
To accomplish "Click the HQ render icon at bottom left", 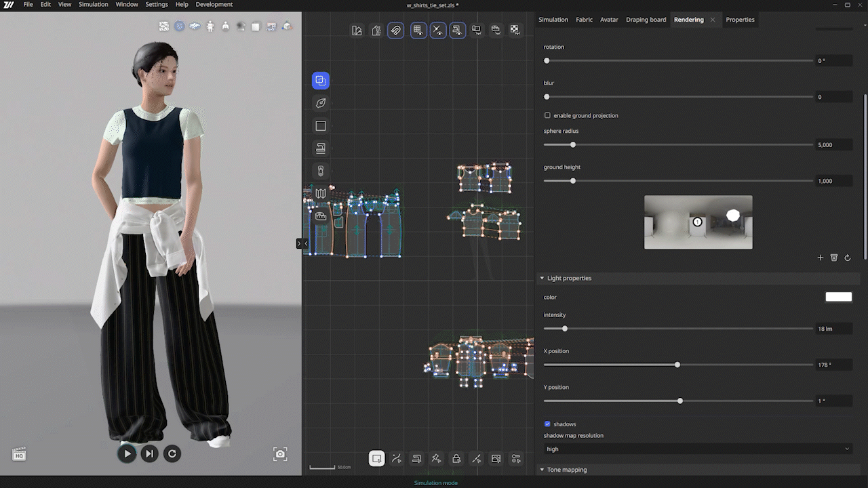I will (19, 453).
